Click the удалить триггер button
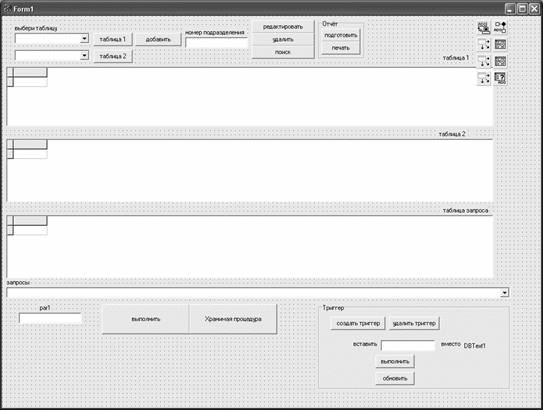The width and height of the screenshot is (544, 411). [414, 323]
